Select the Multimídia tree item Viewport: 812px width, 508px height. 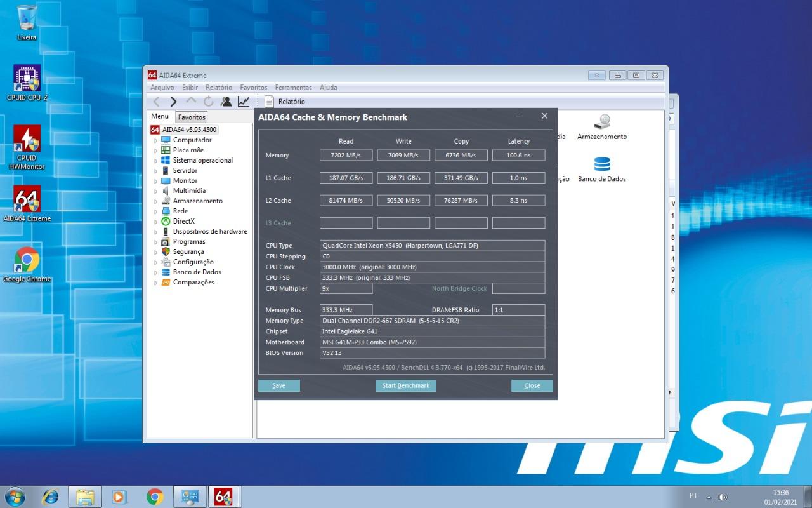tap(189, 190)
